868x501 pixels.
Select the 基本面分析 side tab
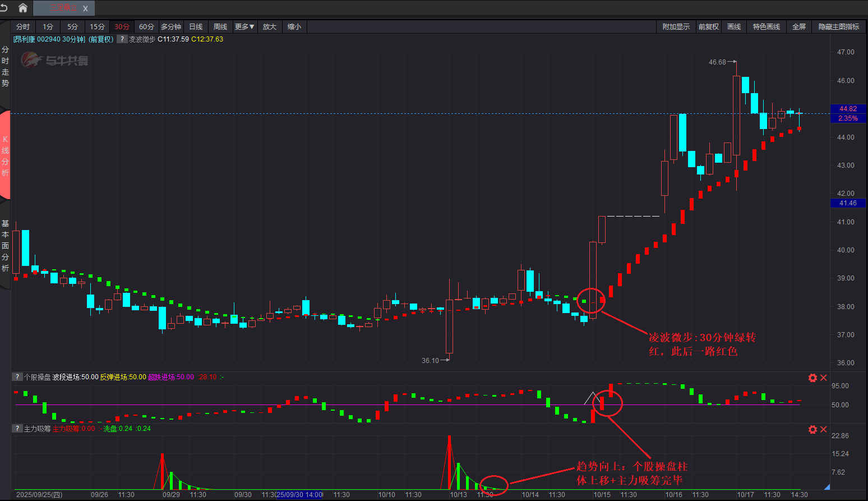point(5,246)
